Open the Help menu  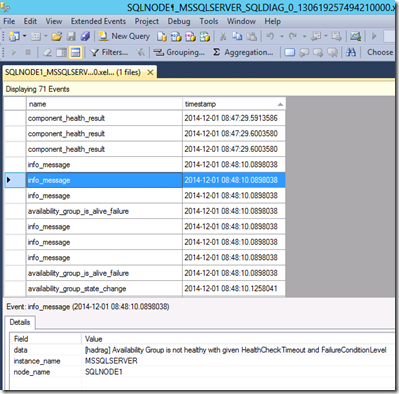pos(273,21)
